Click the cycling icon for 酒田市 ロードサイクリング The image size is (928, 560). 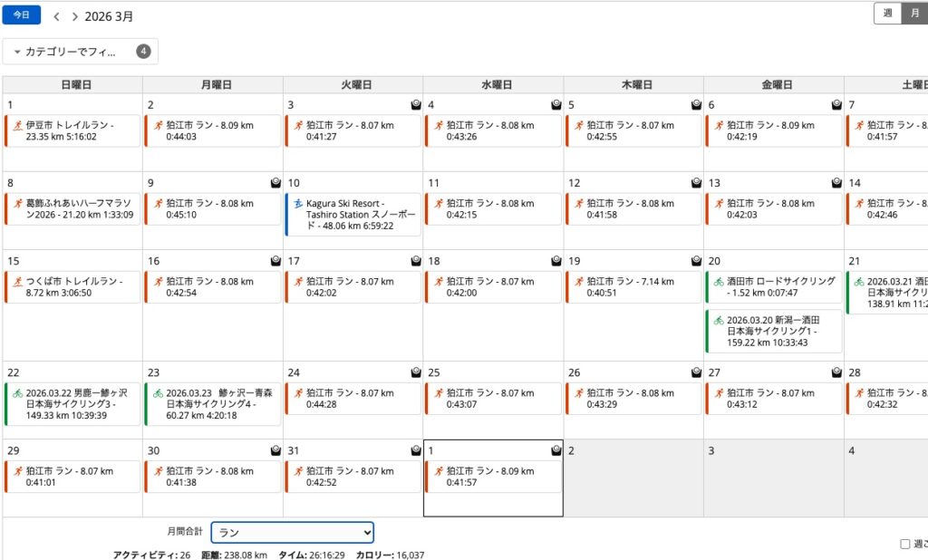(719, 282)
